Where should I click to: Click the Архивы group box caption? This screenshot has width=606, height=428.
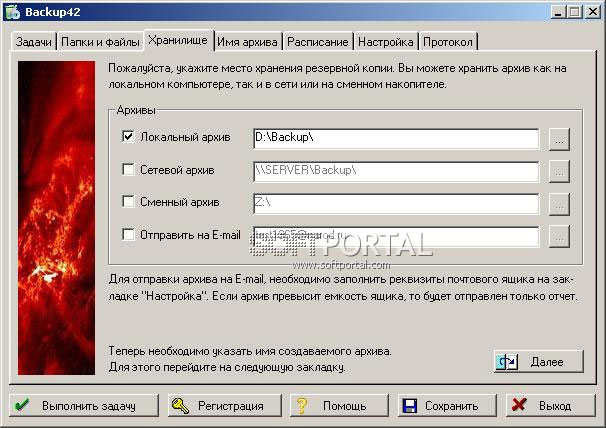(136, 110)
